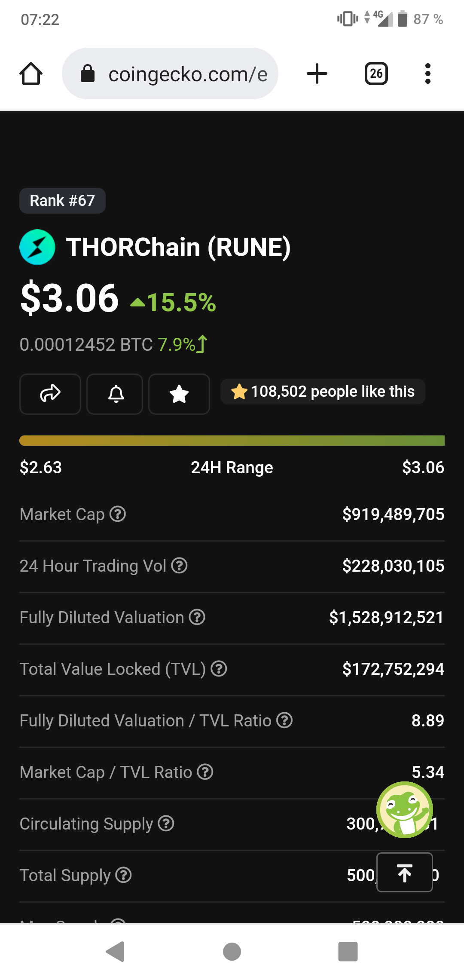Toggle the favorite star button

click(x=179, y=394)
